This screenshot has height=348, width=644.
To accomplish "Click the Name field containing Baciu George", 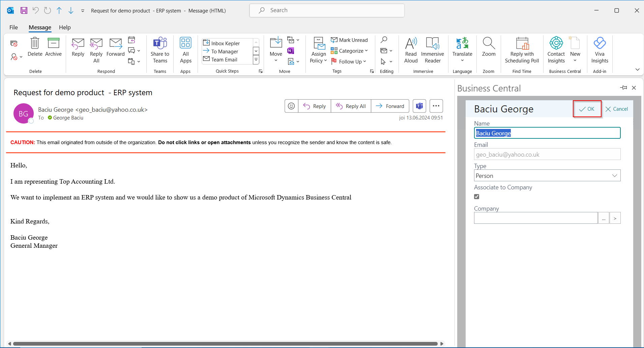I will click(547, 133).
